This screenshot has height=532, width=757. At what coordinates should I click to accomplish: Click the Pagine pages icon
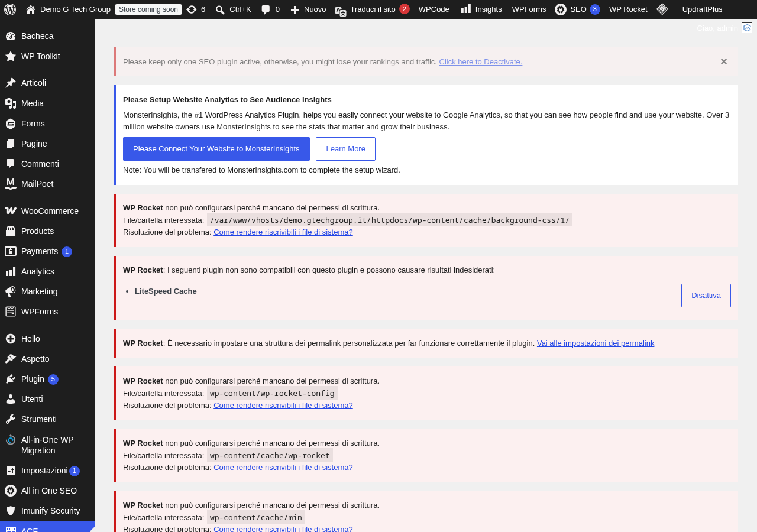click(x=11, y=144)
